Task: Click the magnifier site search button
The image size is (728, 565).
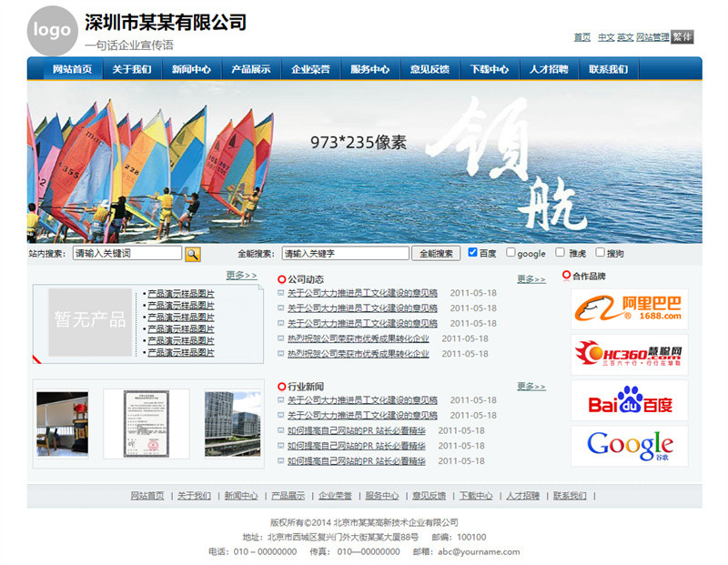Action: (193, 254)
